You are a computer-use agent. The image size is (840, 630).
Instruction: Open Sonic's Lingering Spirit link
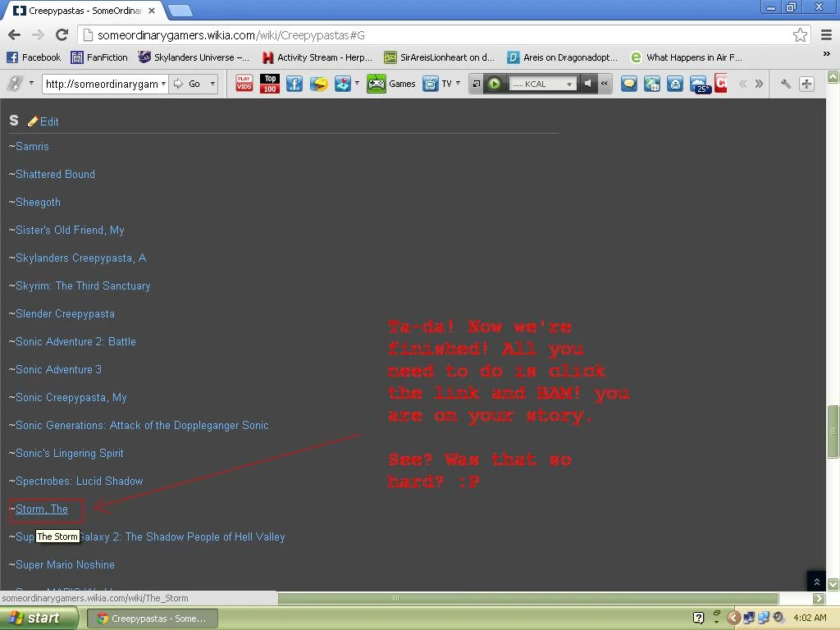point(70,453)
